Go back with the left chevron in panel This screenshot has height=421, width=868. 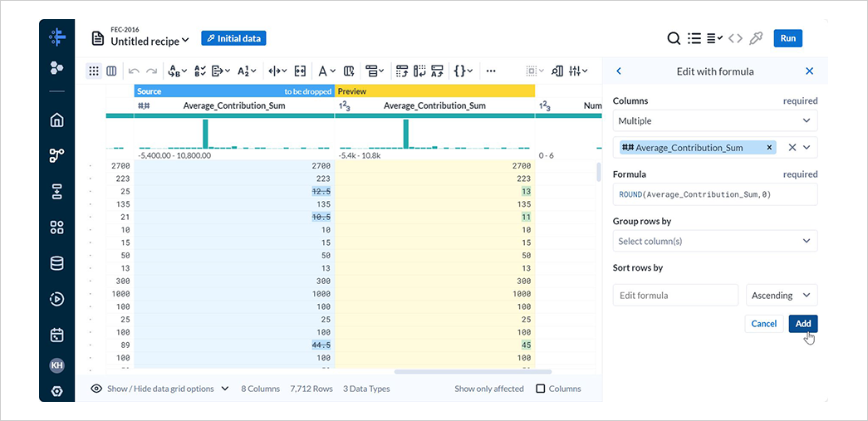[x=619, y=71]
